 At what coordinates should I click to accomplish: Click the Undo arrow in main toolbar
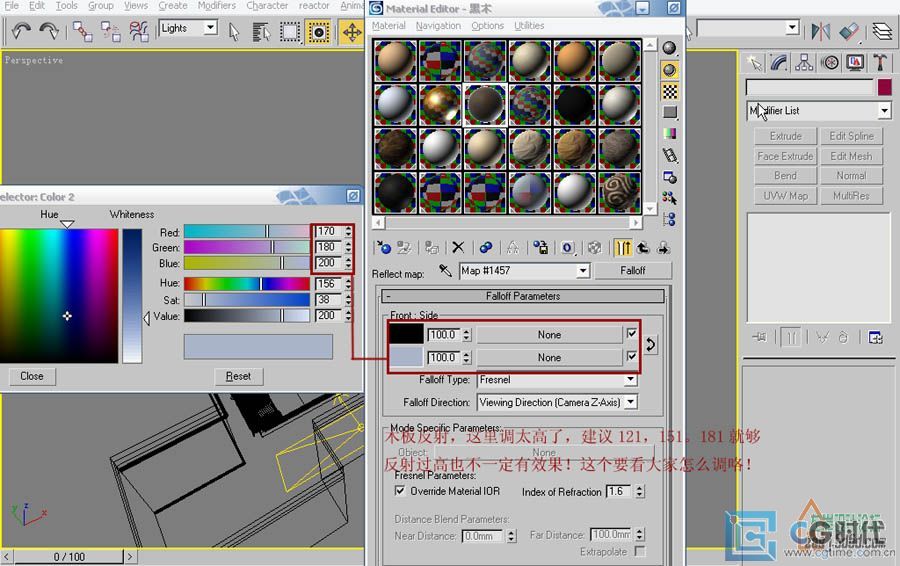(21, 31)
